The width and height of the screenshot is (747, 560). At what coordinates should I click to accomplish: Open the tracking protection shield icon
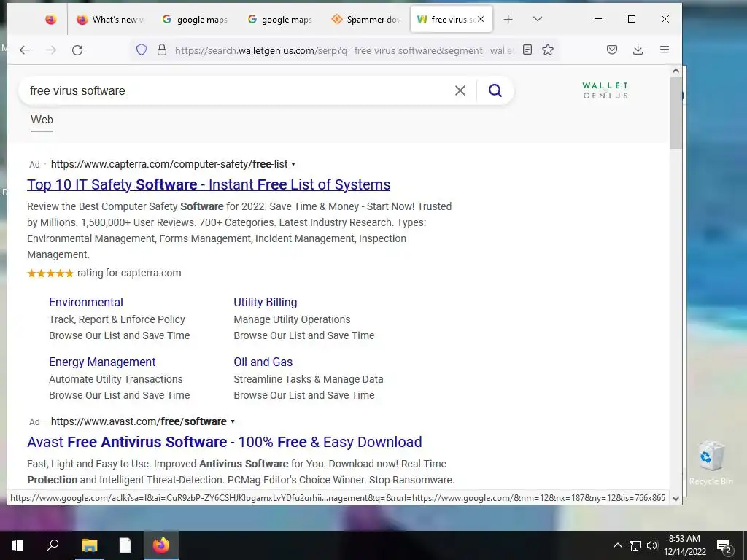[142, 50]
